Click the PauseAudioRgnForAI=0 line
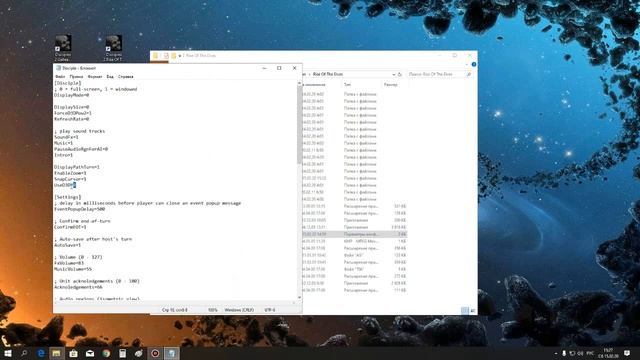640x360 pixels. point(81,149)
